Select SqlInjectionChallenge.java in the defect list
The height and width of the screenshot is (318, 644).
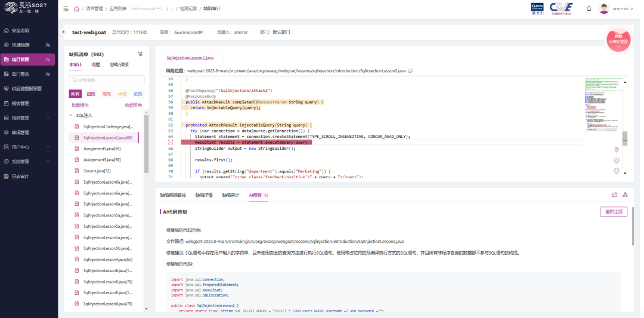pos(108,126)
